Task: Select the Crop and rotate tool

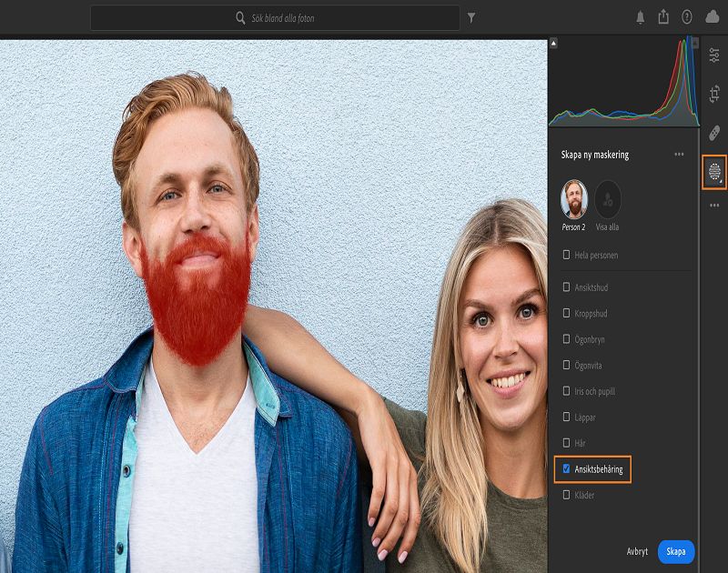Action: click(x=714, y=94)
